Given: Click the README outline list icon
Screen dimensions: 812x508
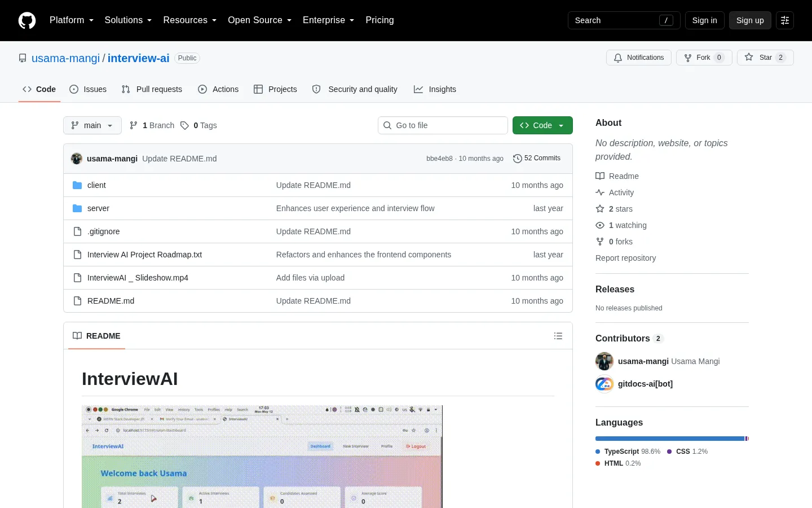Looking at the screenshot, I should [x=558, y=336].
